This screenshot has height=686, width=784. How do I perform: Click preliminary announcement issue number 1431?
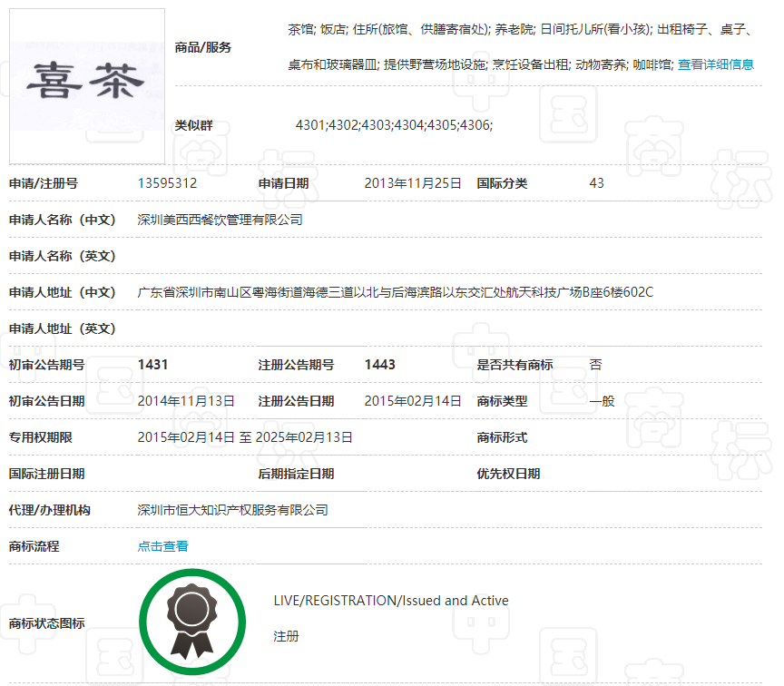152,365
